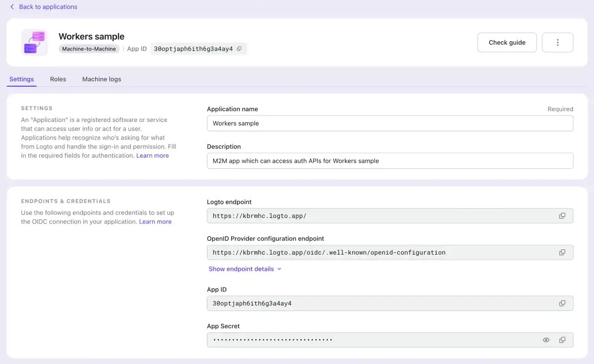Click the back chevron arrow at top left

tap(12, 6)
